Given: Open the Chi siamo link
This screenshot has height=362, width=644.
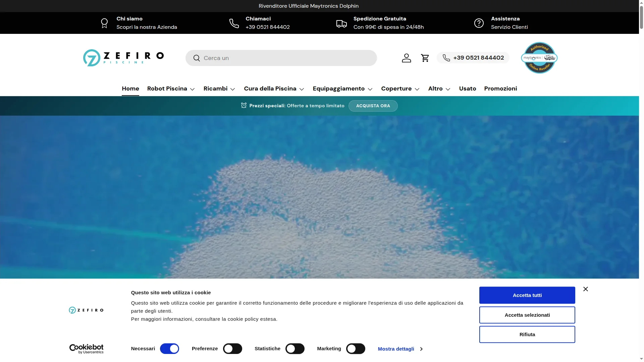Looking at the screenshot, I should click(139, 23).
